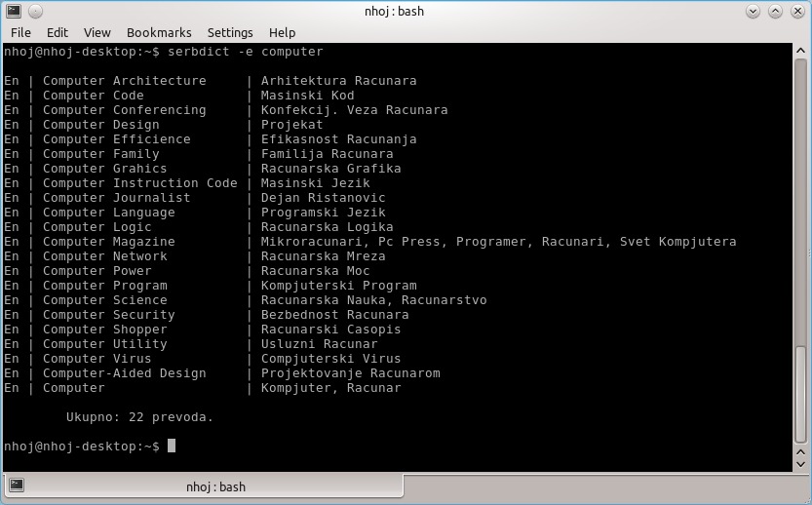Open the Bookmarks menu
812x505 pixels.
click(x=159, y=32)
